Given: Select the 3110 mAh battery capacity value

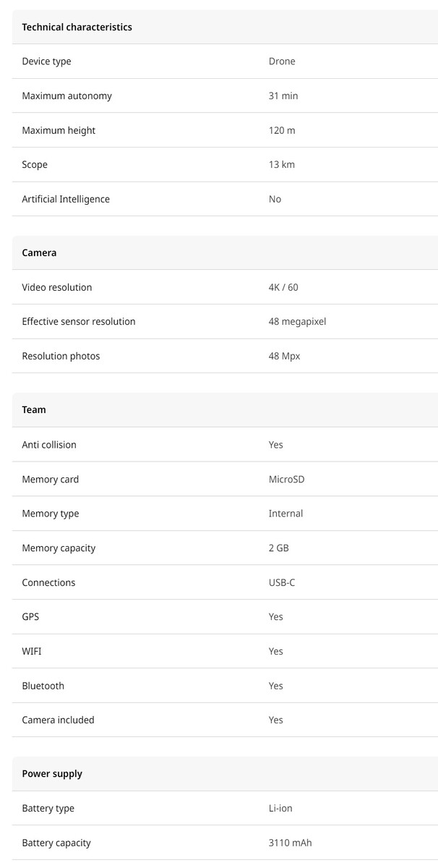Looking at the screenshot, I should tap(290, 843).
